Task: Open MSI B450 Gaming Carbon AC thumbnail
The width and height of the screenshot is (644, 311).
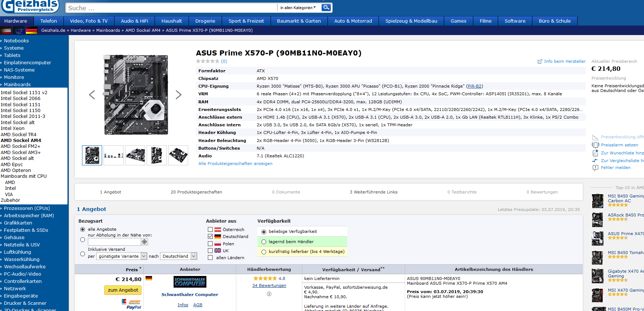Action: coord(598,201)
